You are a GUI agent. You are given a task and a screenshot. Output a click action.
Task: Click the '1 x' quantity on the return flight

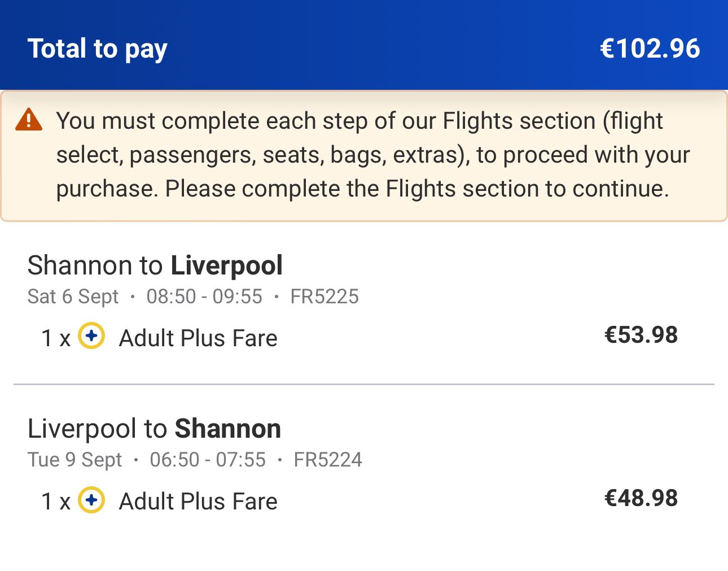(x=56, y=502)
